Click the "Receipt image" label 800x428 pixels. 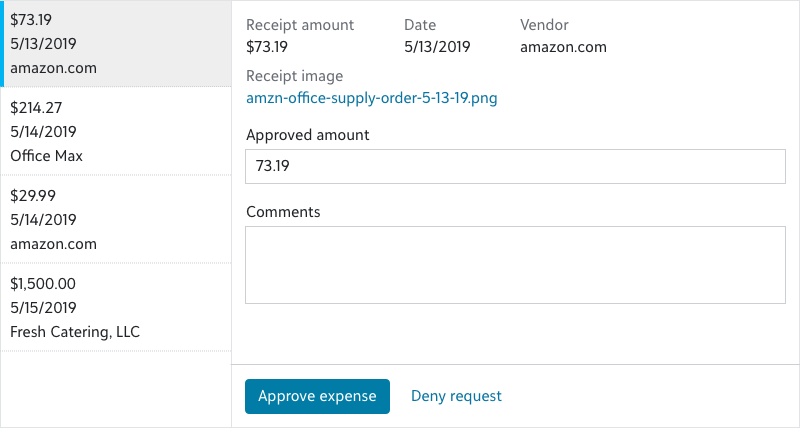[294, 76]
